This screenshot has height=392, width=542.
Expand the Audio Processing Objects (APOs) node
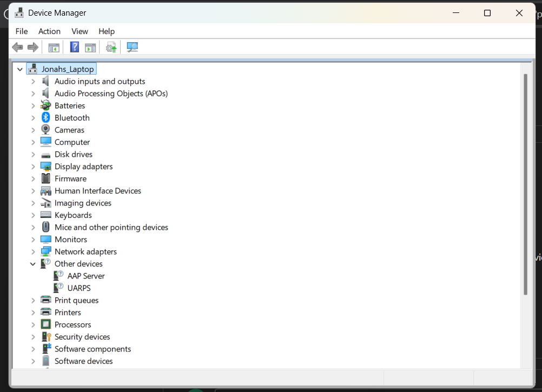[x=33, y=94]
